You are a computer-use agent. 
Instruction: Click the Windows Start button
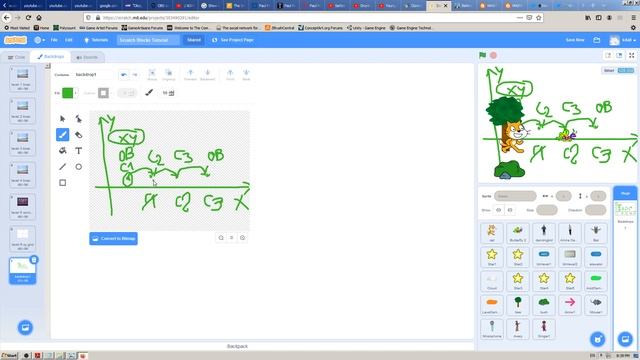click(x=9, y=356)
